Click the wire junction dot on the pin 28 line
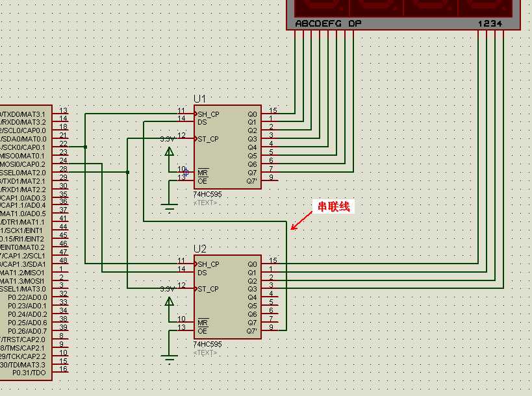 pos(127,172)
